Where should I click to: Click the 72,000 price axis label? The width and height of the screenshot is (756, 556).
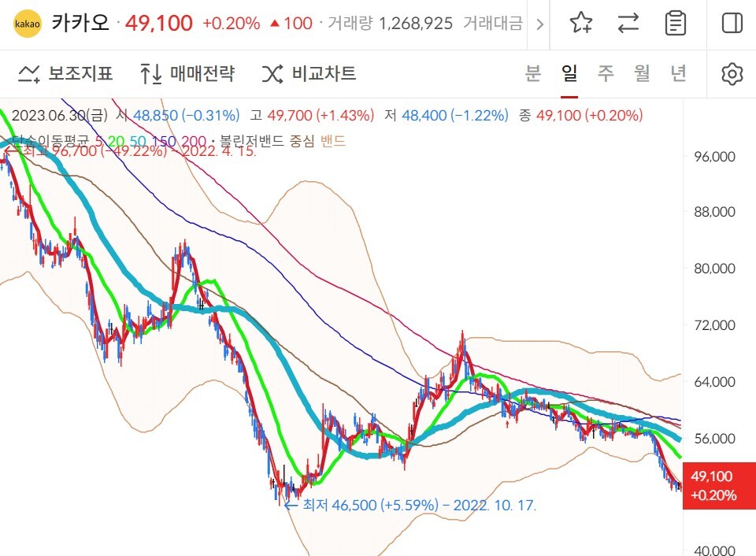click(714, 325)
